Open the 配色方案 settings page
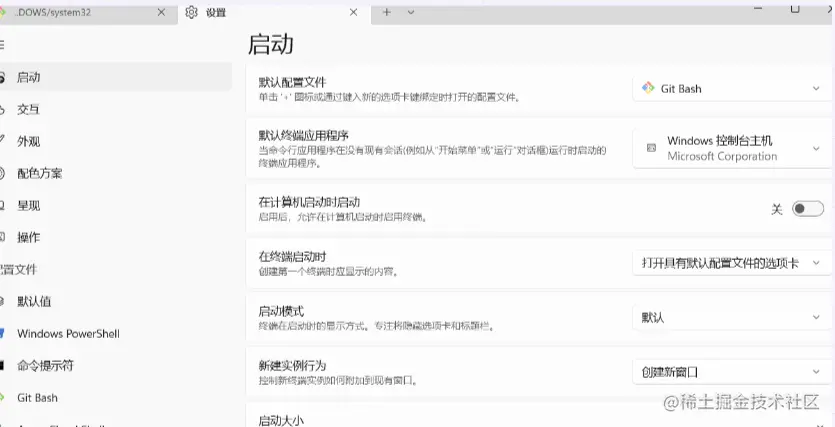This screenshot has height=427, width=835. [x=116, y=173]
